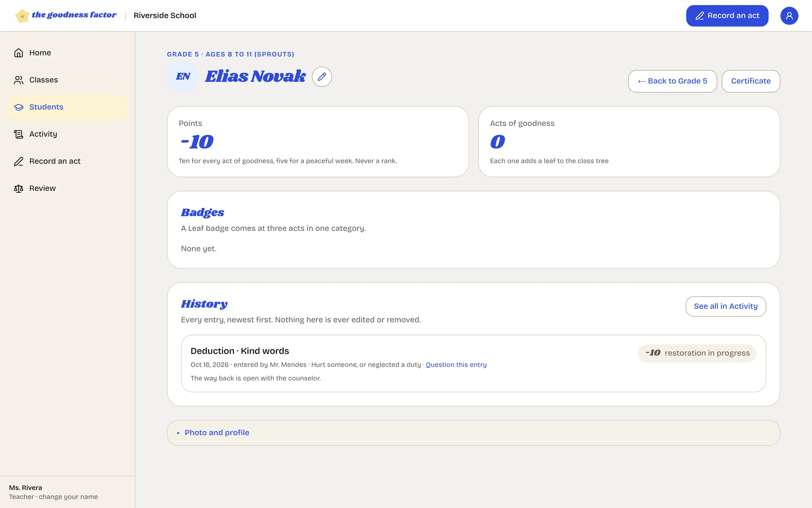Screen dimensions: 812x508
Task: Click the Deduction · Kind words heading
Action: [240, 351]
